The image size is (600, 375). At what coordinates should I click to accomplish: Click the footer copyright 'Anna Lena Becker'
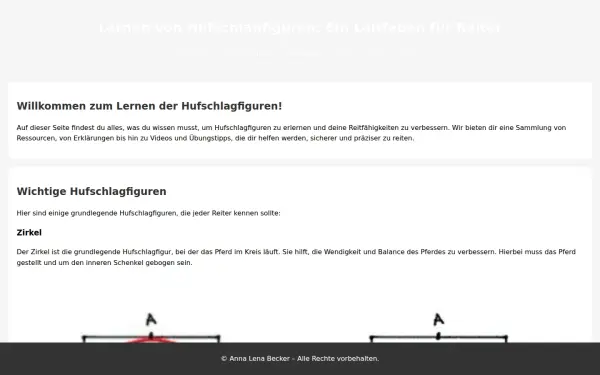pyautogui.click(x=300, y=359)
